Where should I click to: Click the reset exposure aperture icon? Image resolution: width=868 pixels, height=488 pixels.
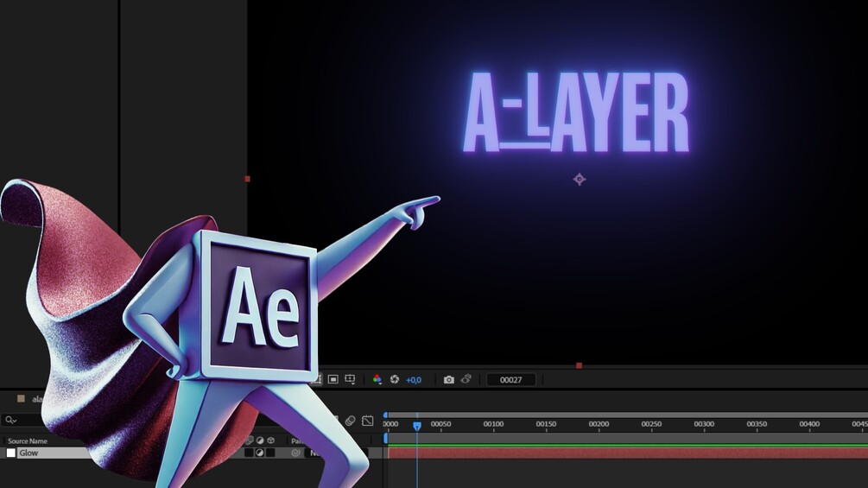(394, 379)
